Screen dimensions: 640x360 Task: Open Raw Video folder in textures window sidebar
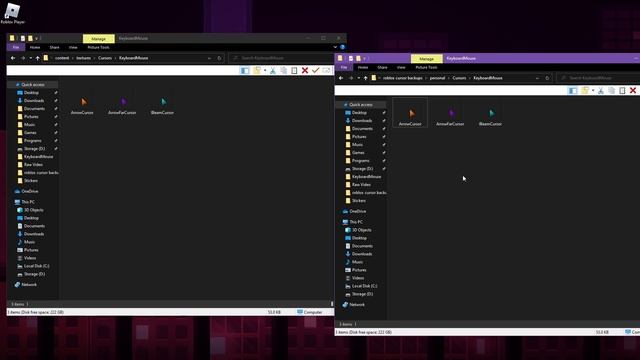[33, 165]
